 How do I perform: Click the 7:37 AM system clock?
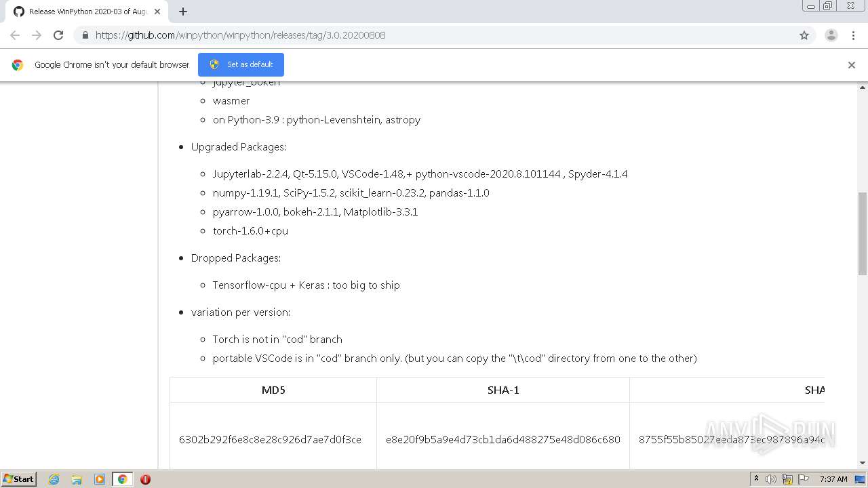pyautogui.click(x=833, y=479)
